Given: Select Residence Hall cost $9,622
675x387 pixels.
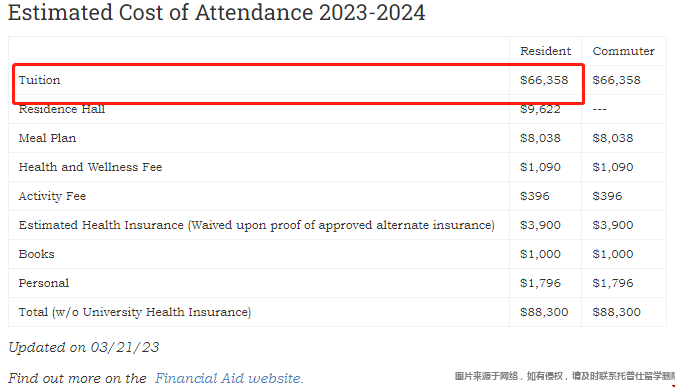Looking at the screenshot, I should point(540,109).
